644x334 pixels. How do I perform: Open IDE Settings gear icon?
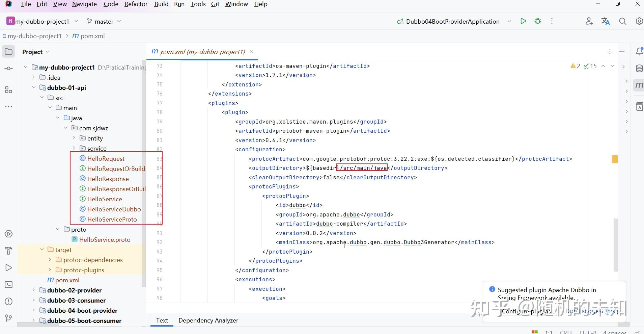pos(639,21)
